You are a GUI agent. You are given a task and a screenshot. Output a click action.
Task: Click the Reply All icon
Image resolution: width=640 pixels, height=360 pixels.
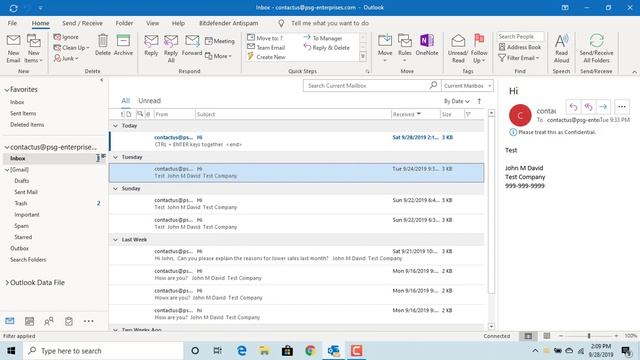pos(171,49)
